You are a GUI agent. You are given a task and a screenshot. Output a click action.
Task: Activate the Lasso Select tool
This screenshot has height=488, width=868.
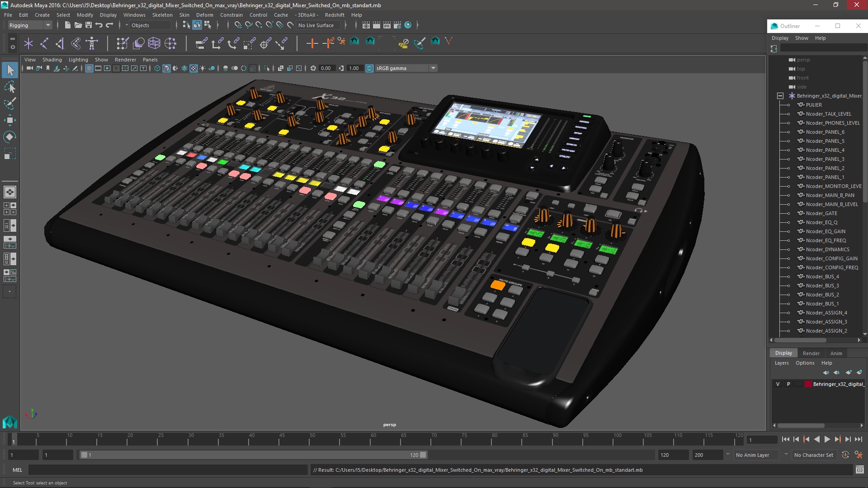(10, 87)
